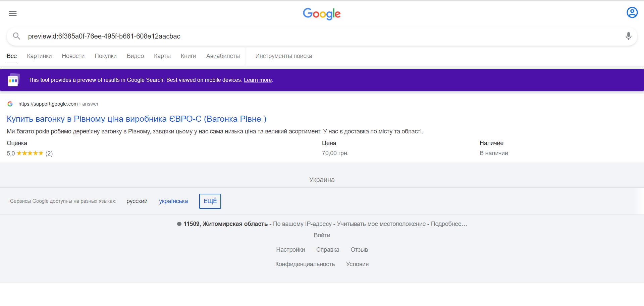Click the Цена label

click(329, 143)
